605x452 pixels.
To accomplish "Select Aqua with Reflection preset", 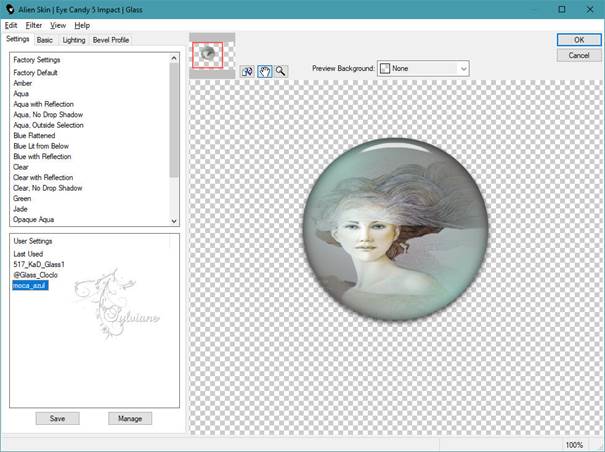I will point(44,104).
